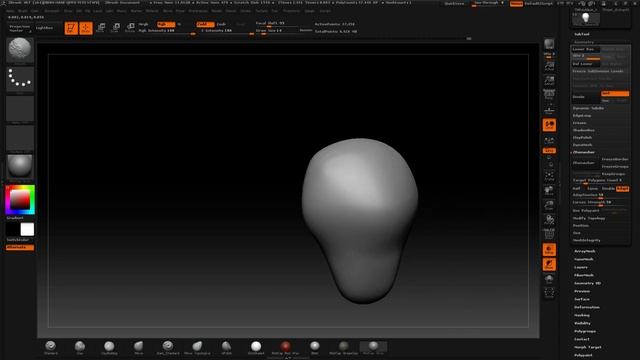This screenshot has height=360, width=640.
Task: Open the Document menu
Action: (52, 11)
